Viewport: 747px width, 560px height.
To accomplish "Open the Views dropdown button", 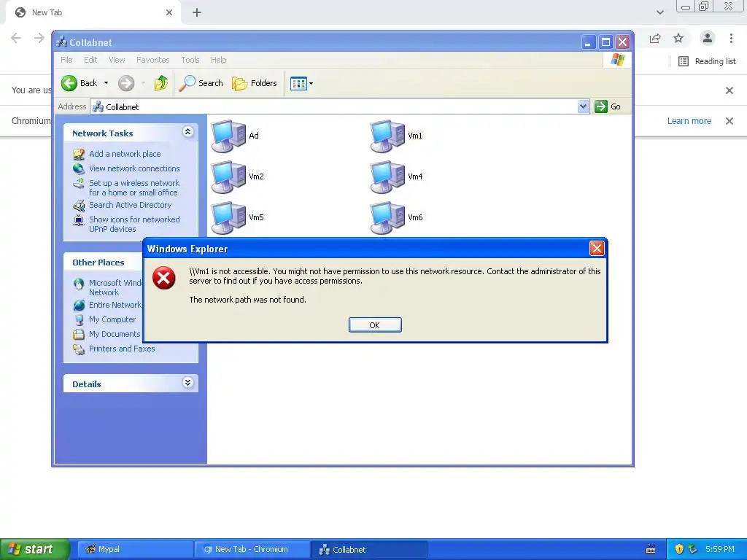I will pos(301,83).
